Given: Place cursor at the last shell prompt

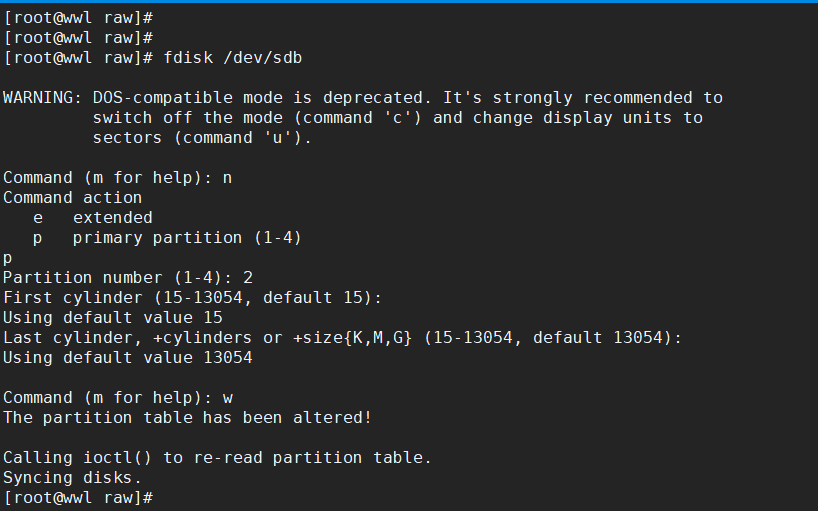Looking at the screenshot, I should click(x=158, y=498).
